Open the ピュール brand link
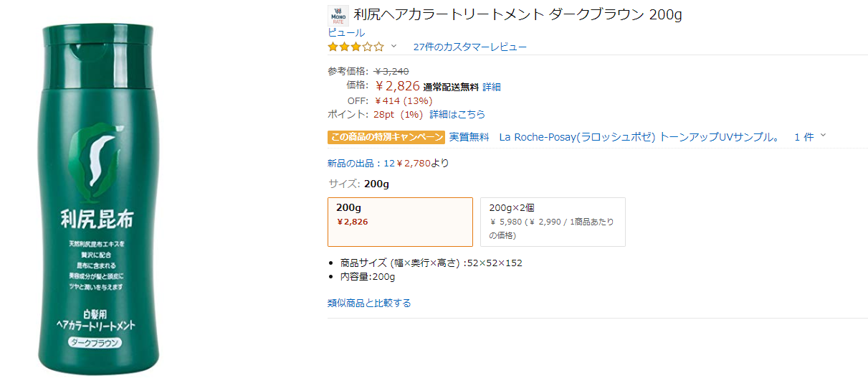Image resolution: width=868 pixels, height=386 pixels. (x=346, y=32)
